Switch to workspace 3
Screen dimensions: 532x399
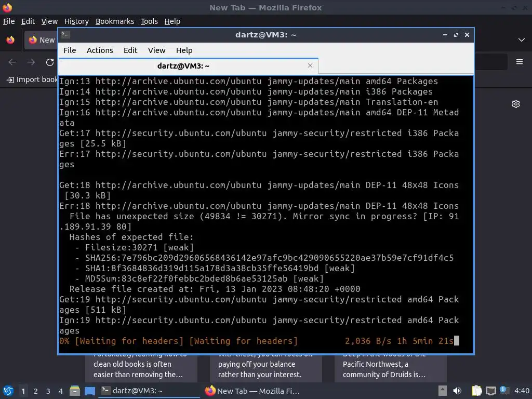tap(48, 391)
